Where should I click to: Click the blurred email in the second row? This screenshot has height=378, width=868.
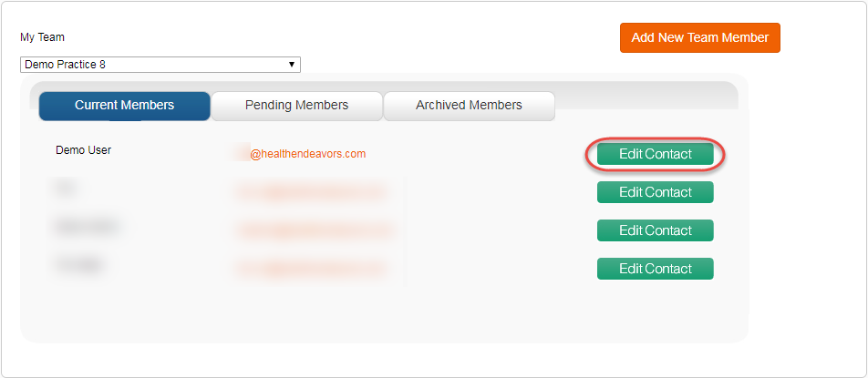point(310,192)
